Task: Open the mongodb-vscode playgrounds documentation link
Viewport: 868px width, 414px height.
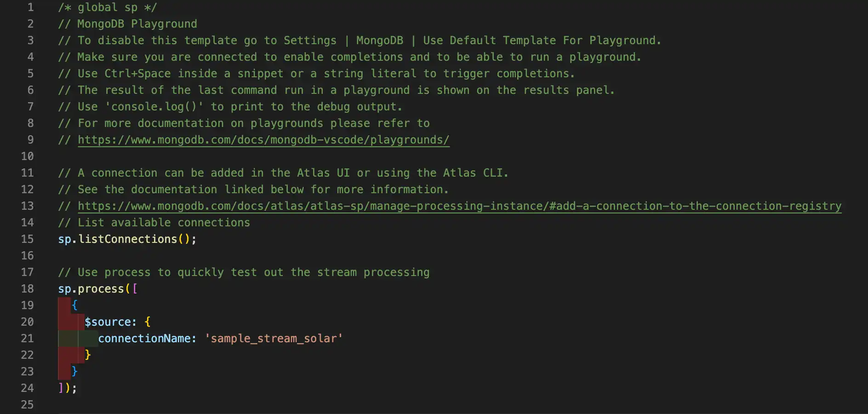Action: click(263, 140)
